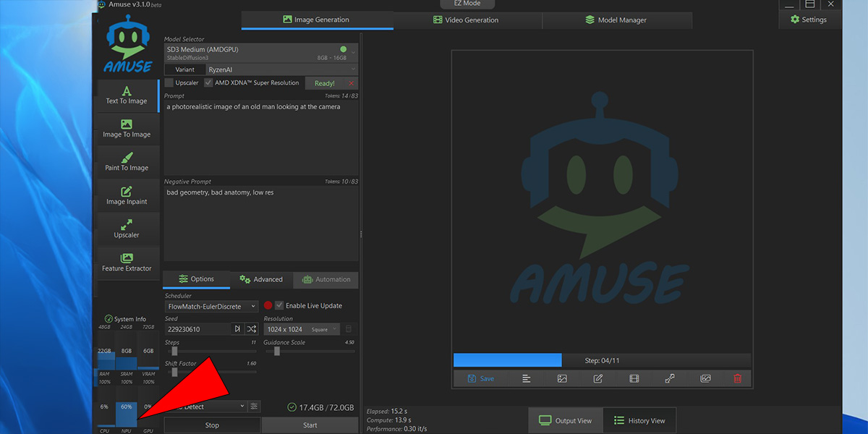Expand the SD3 Medium model selector dropdown
This screenshot has width=868, height=434.
pos(261,53)
